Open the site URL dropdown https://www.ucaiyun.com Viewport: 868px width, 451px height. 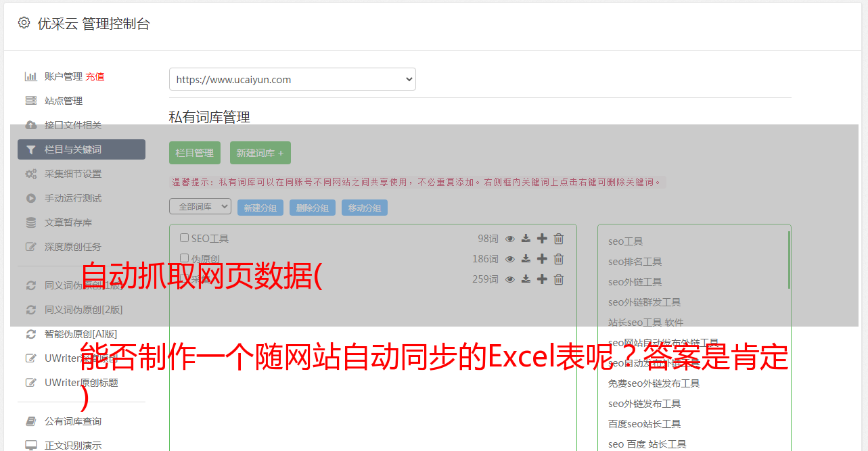[292, 79]
